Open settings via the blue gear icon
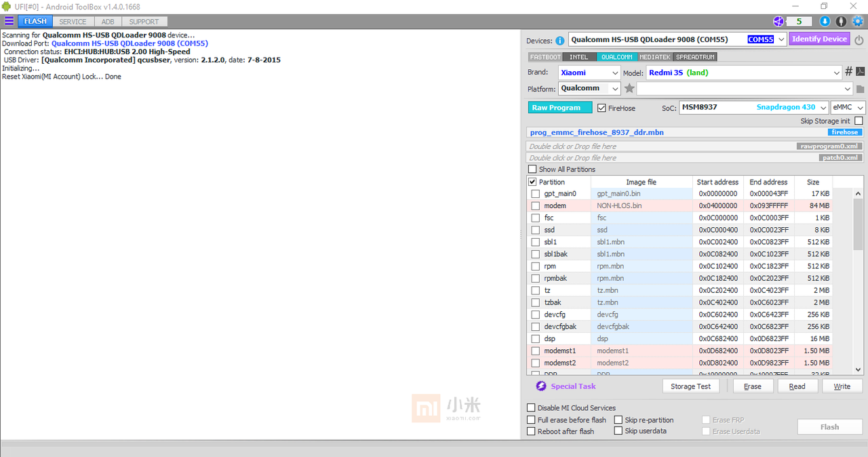 858,21
